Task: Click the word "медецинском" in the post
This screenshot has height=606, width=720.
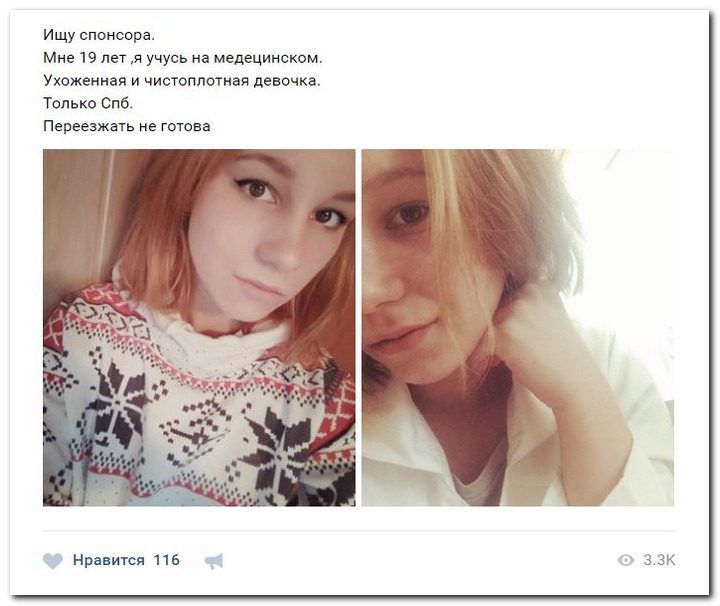Action: 268,58
